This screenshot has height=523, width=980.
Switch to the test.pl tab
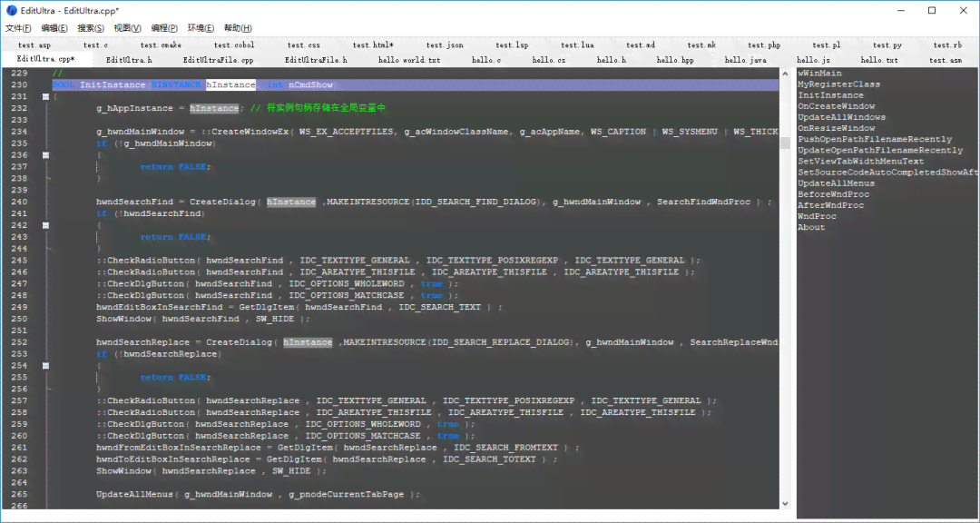827,45
